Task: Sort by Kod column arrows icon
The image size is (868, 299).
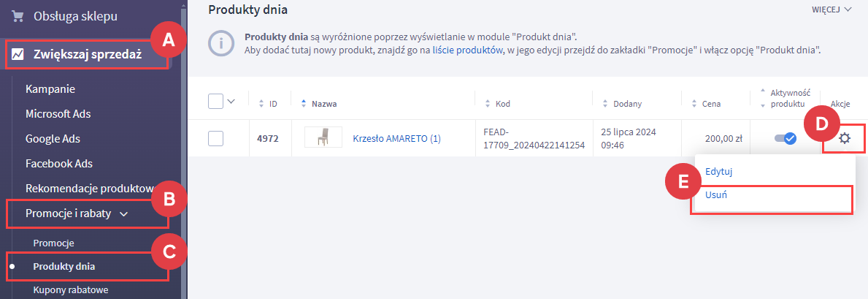Action: (488, 104)
